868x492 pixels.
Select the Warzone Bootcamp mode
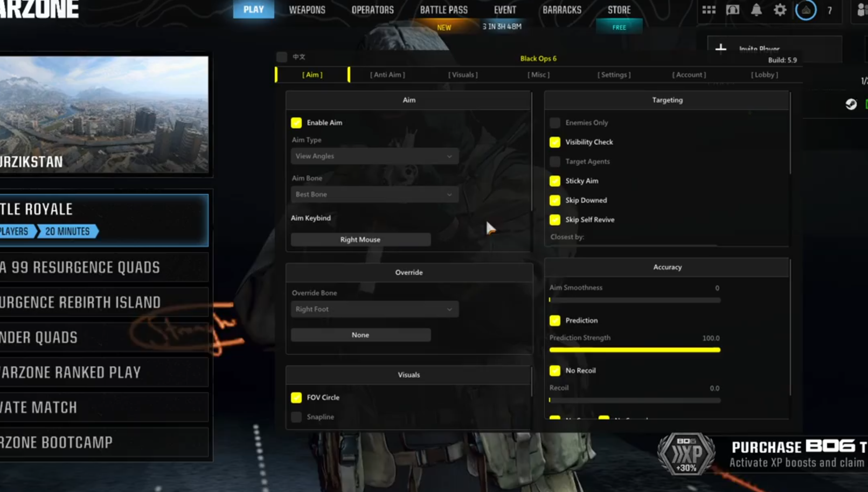(x=103, y=443)
